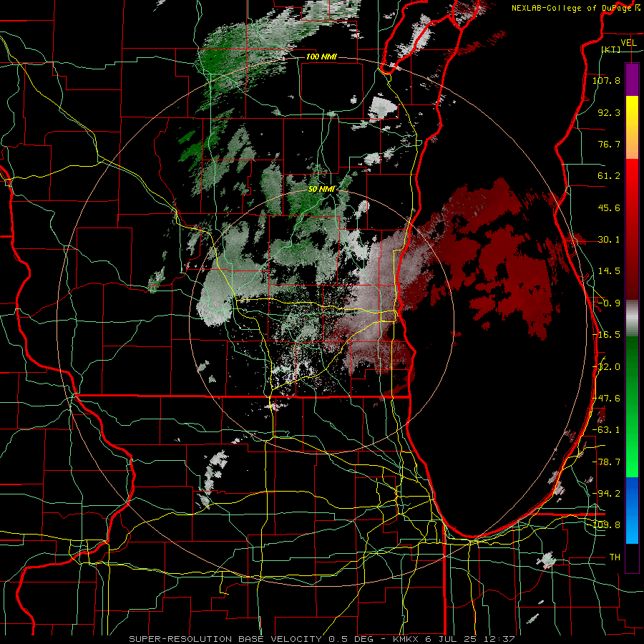Click the 92.3 velocity scale value
The image size is (644, 644).
pos(609,112)
